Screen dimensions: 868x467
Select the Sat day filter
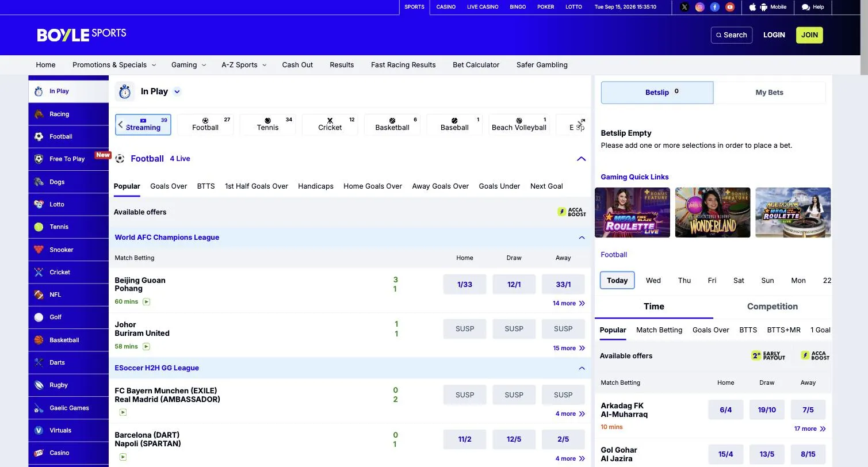[x=739, y=280]
